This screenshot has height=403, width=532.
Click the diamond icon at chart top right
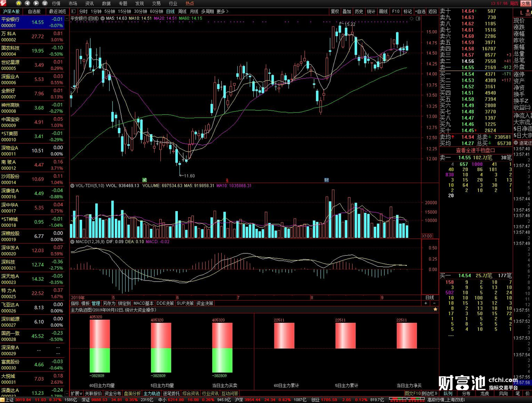[x=412, y=19]
